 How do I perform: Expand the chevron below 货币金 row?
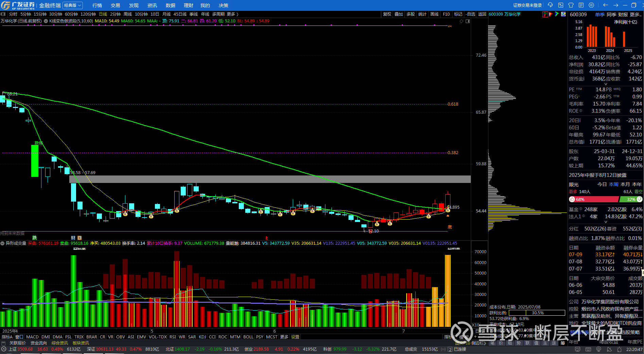(606, 84)
